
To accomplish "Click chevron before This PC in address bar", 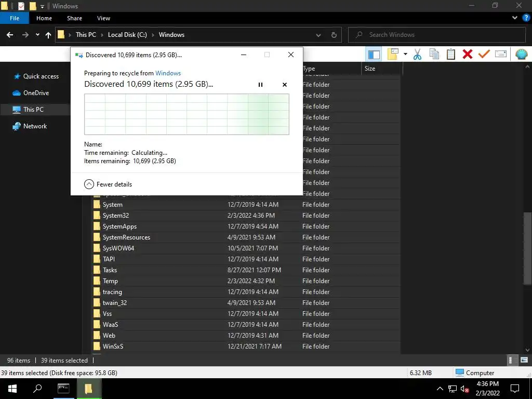I will point(70,35).
